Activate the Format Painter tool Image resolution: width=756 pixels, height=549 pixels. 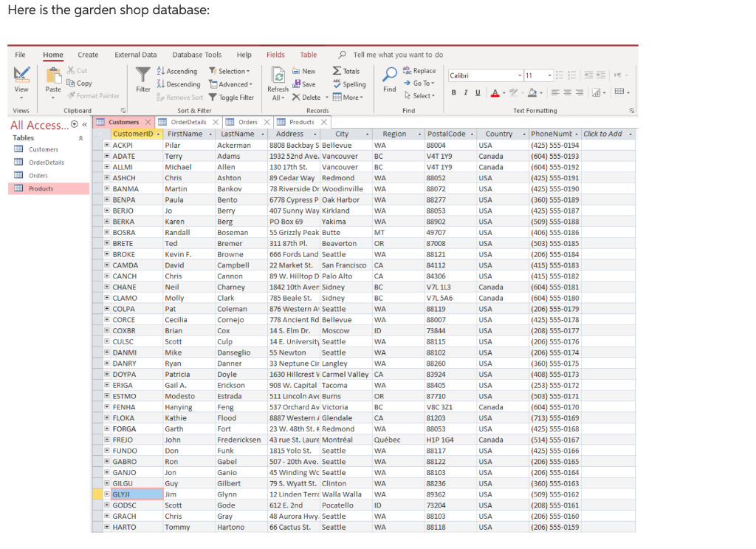94,95
